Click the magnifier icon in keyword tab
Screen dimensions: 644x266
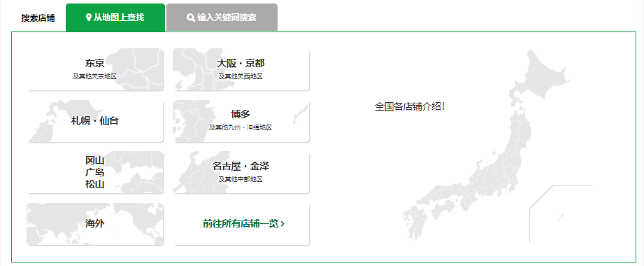coord(191,17)
